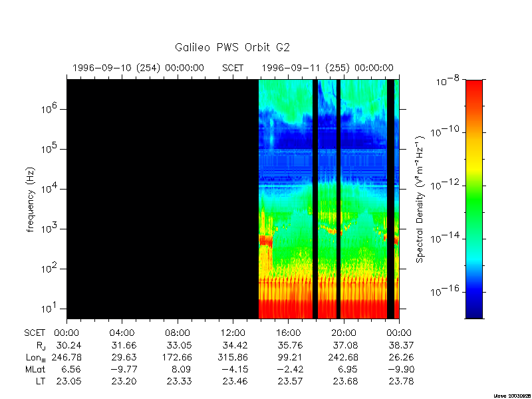The width and height of the screenshot is (532, 399).
Task: Click the MLat value 6.56
Action: pos(71,369)
